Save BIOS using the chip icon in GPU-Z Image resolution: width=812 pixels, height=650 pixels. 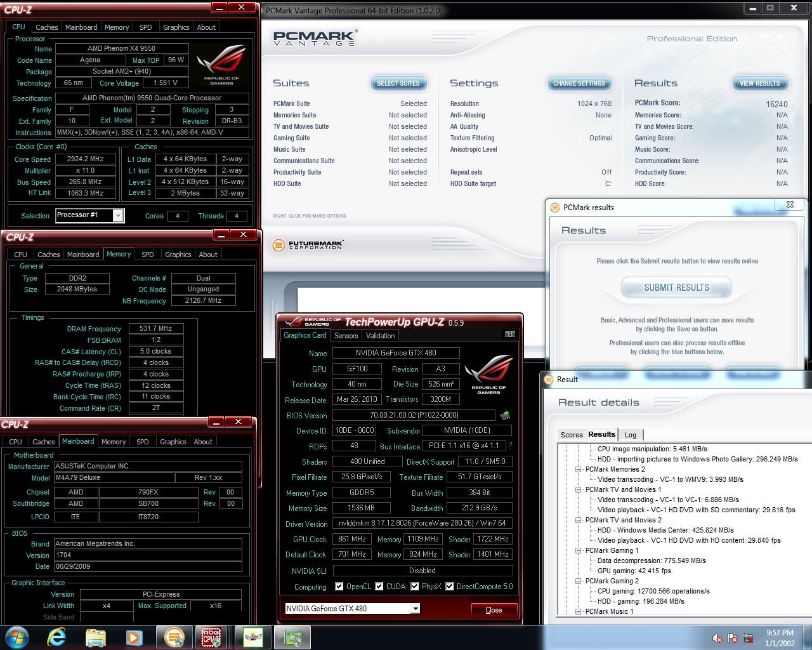(x=505, y=416)
